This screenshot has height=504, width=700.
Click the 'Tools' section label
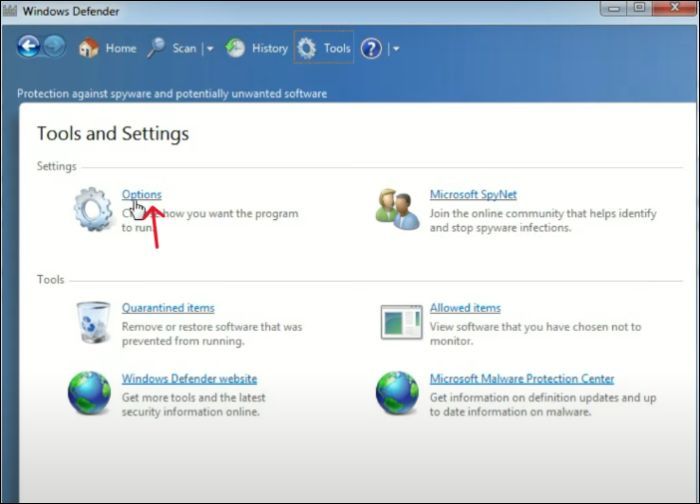point(50,280)
